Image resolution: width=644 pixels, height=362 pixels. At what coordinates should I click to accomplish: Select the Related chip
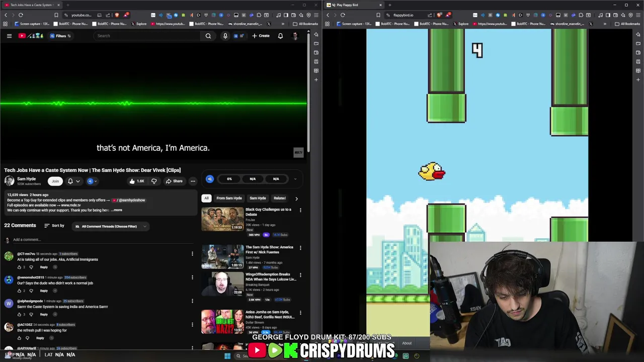pos(279,198)
